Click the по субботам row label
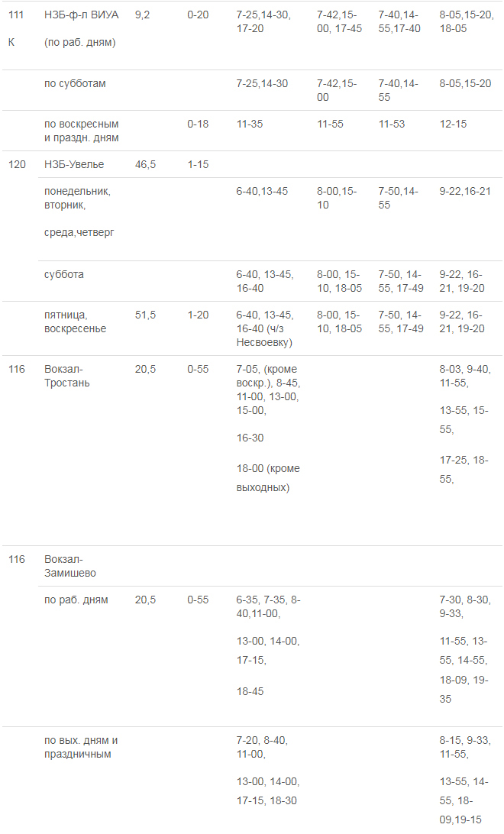Screen dimensions: 504x834 pos(75,83)
